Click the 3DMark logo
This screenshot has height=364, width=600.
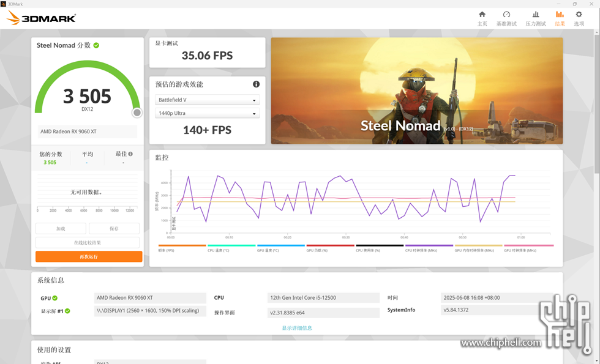coord(42,18)
